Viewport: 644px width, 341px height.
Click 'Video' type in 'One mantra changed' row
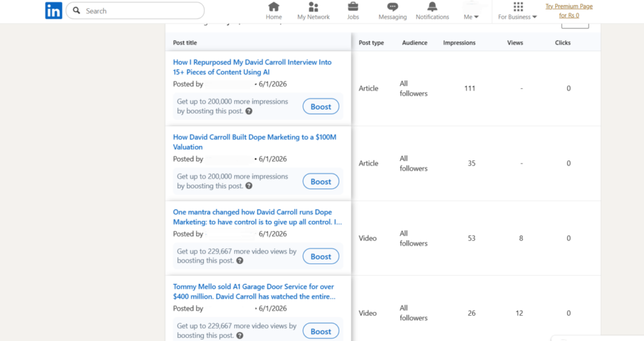tap(367, 238)
